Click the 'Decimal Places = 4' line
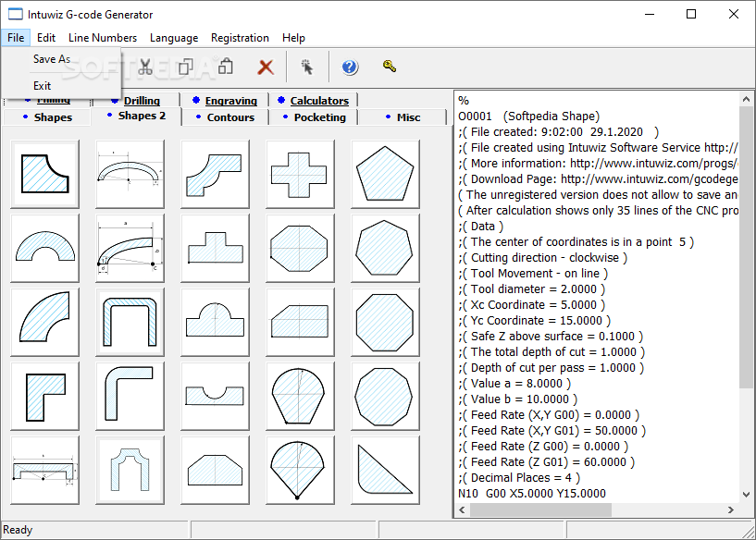Viewport: 756px width, 540px height. click(519, 478)
